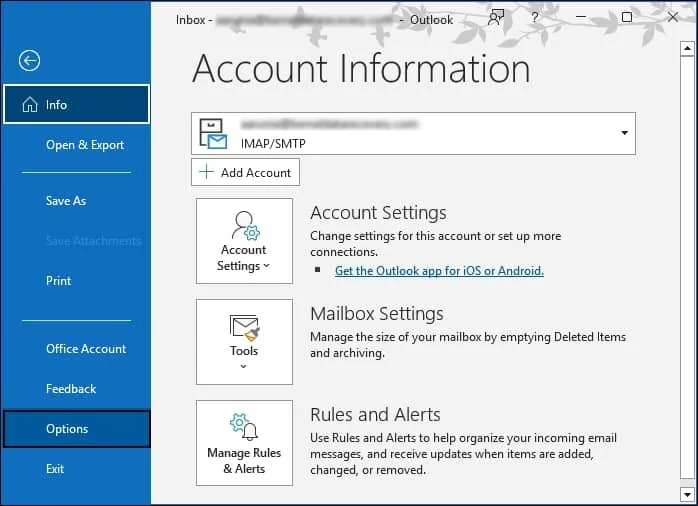
Task: Click the Manage Rules & Alerts bell icon
Action: tap(244, 426)
